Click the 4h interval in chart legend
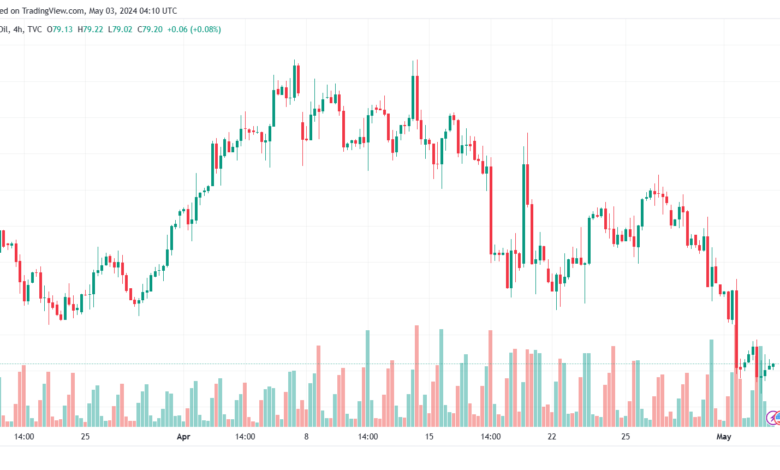The width and height of the screenshot is (780, 470). [x=18, y=29]
